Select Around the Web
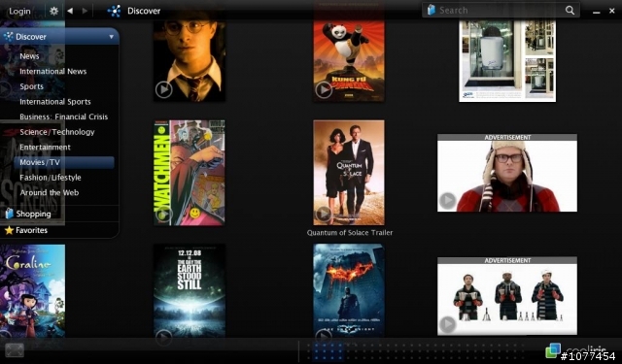 tap(50, 192)
